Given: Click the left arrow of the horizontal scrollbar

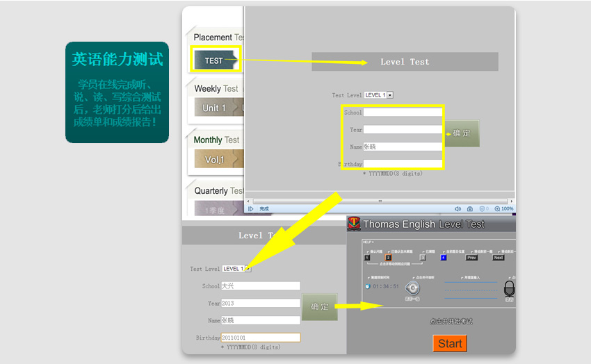Looking at the screenshot, I should coord(248,201).
